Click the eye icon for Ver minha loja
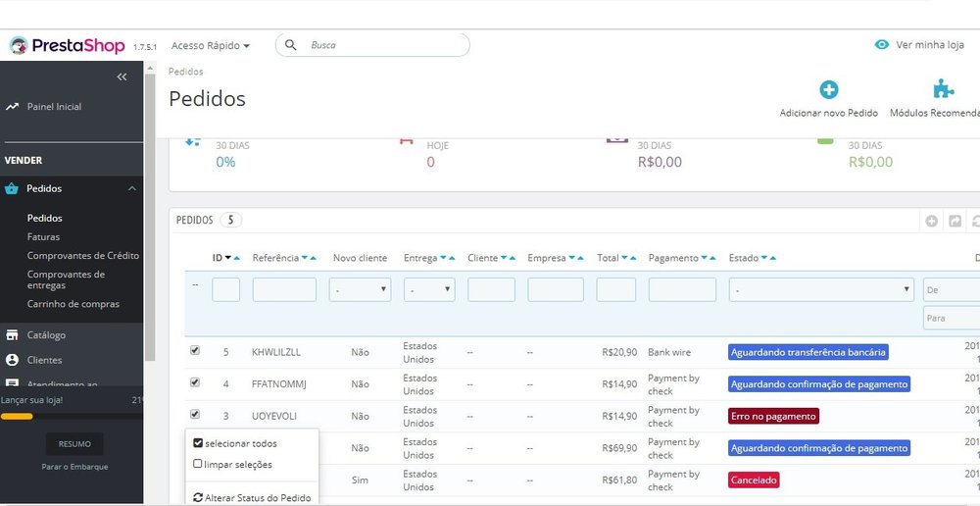This screenshot has height=506, width=980. point(882,45)
